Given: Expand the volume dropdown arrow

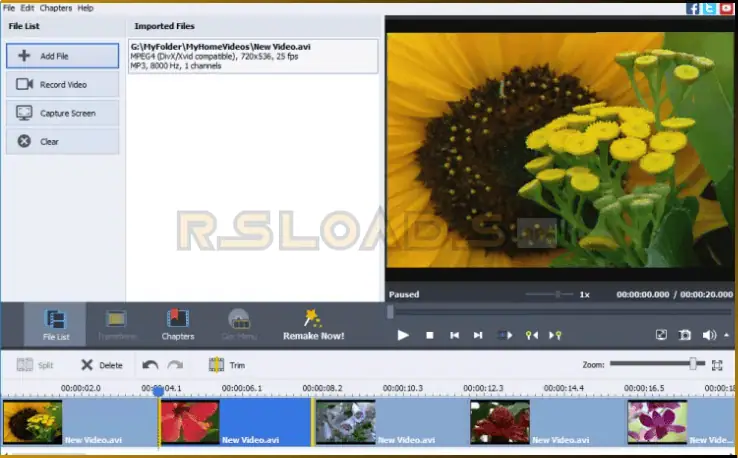Looking at the screenshot, I should point(726,335).
